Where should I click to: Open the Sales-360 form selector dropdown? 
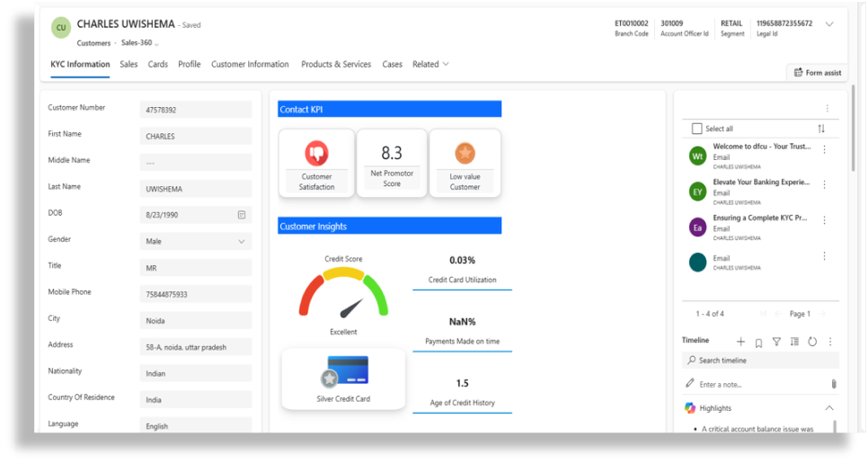point(140,42)
